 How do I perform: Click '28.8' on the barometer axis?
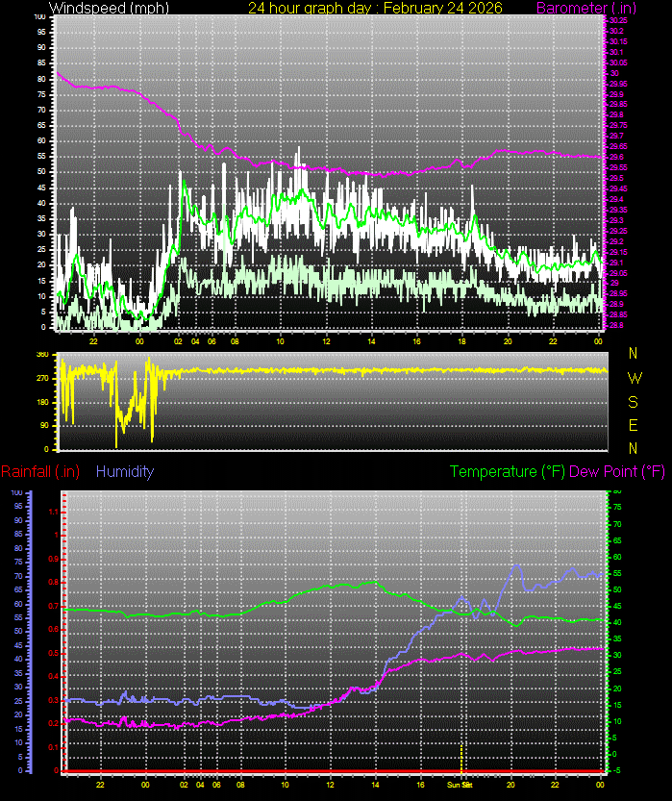click(x=616, y=325)
